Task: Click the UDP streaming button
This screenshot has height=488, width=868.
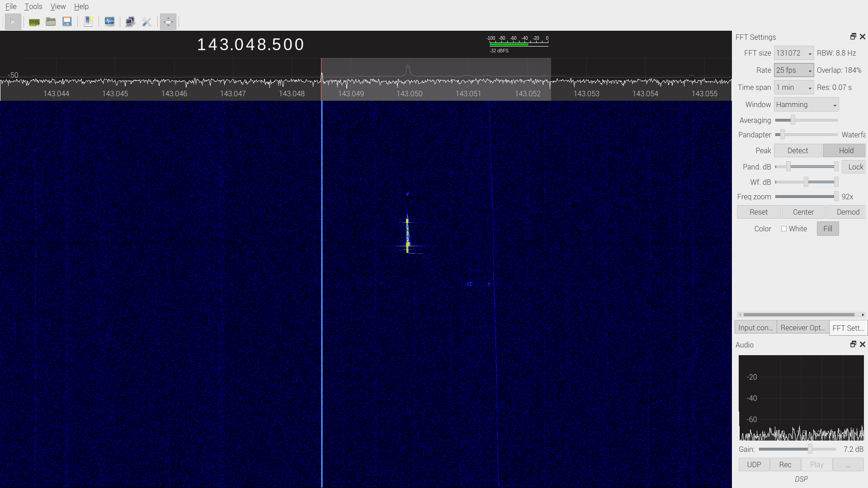Action: coord(754,465)
